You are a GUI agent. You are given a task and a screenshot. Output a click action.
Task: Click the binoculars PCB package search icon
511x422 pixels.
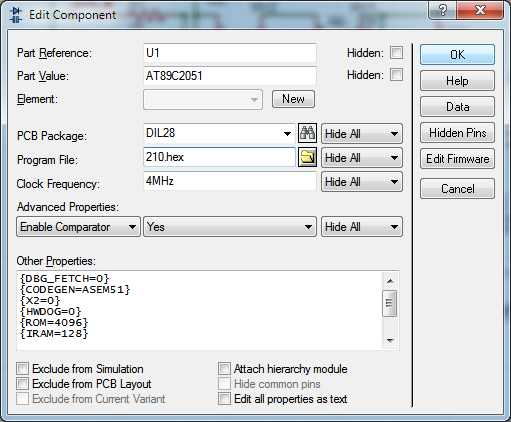tap(307, 133)
